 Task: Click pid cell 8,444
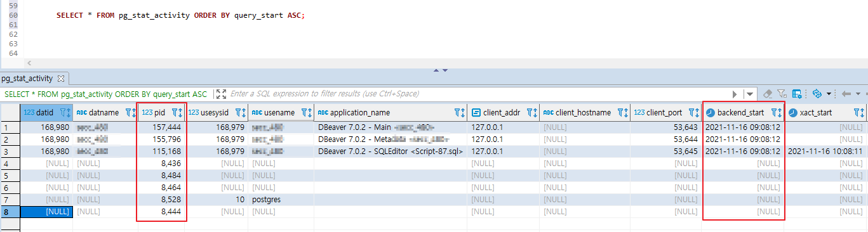coord(162,212)
